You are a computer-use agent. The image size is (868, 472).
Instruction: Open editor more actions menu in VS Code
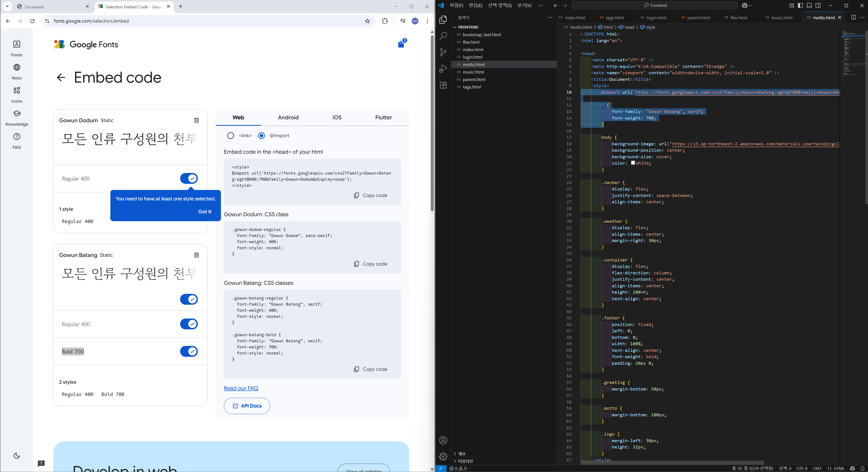point(862,17)
